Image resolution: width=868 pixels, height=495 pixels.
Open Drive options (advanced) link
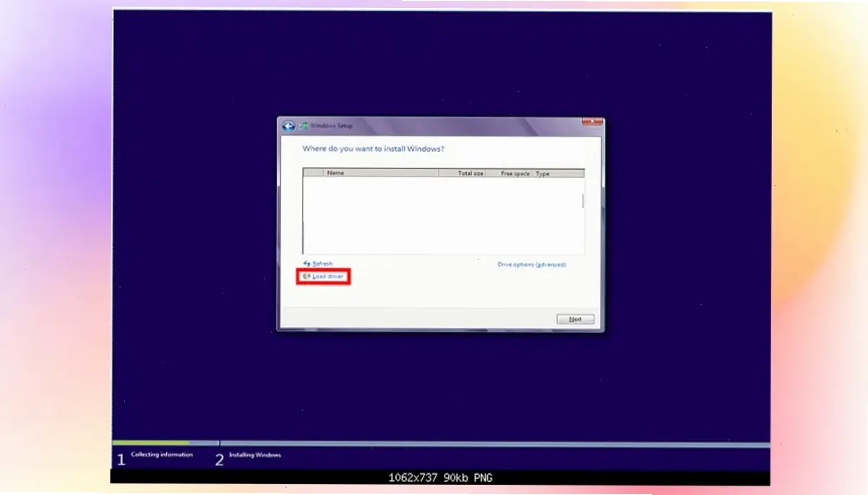[532, 264]
